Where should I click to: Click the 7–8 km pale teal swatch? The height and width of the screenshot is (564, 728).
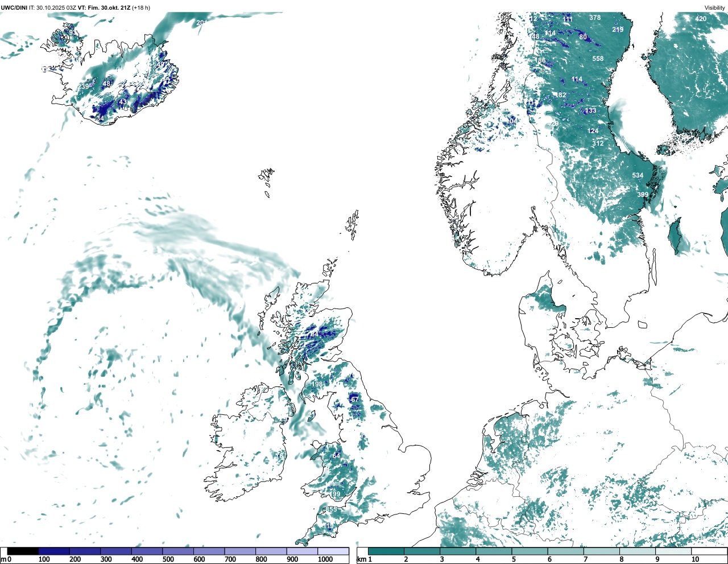point(602,551)
